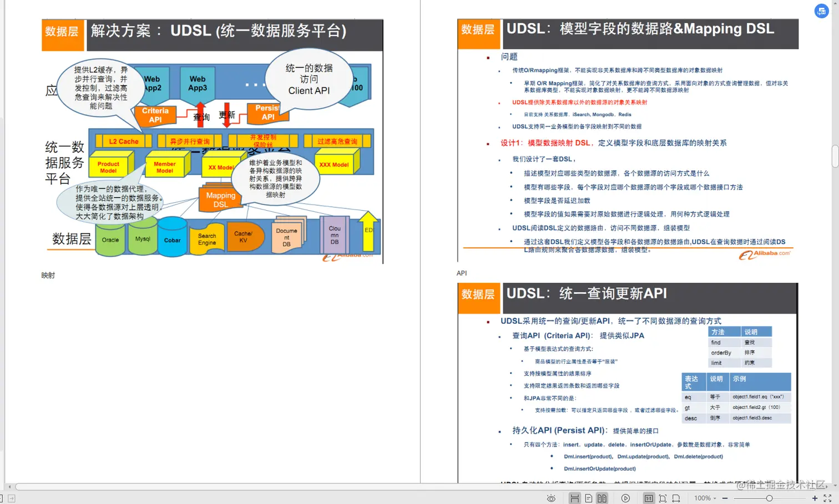Viewport: 839px width, 504px height.
Task: Zoom out using the minus icon
Action: [x=725, y=498]
